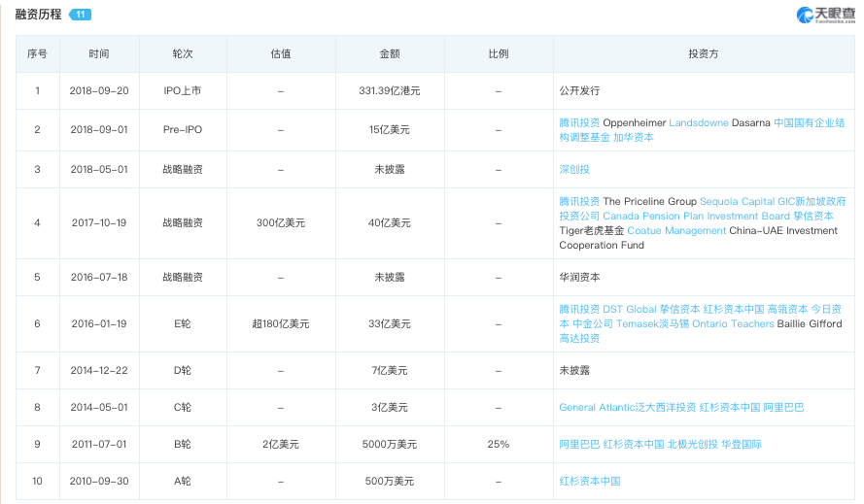Image resolution: width=864 pixels, height=504 pixels.
Task: Select the amount 331.39亿港元
Action: [x=390, y=90]
